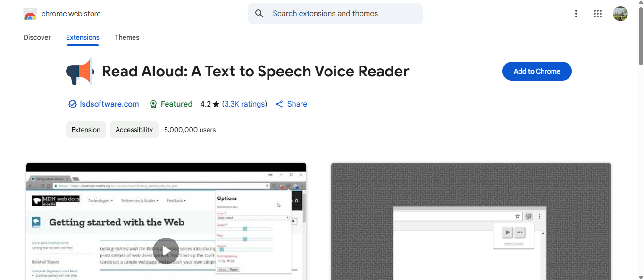Image resolution: width=644 pixels, height=280 pixels.
Task: Click the Featured badge icon
Action: tap(153, 104)
